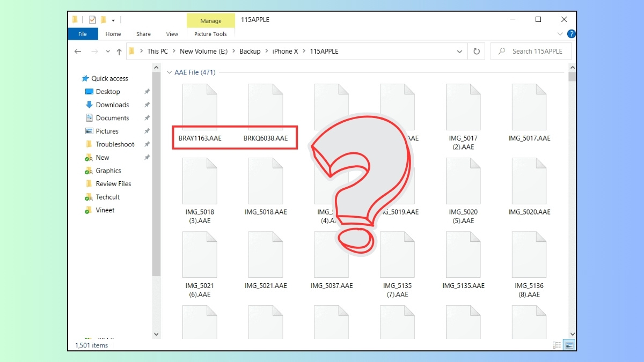Refresh the 115APPLE folder view
This screenshot has height=362, width=644.
[477, 51]
